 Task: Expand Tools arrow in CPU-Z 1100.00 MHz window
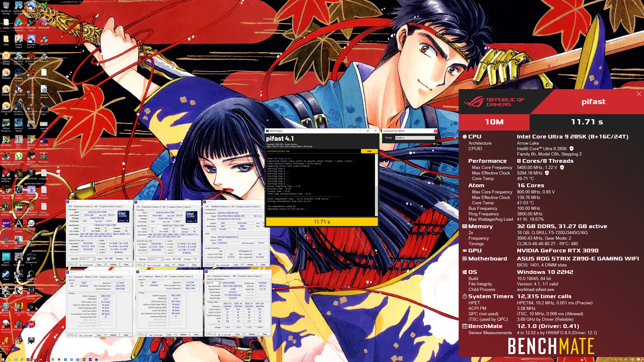point(173,265)
